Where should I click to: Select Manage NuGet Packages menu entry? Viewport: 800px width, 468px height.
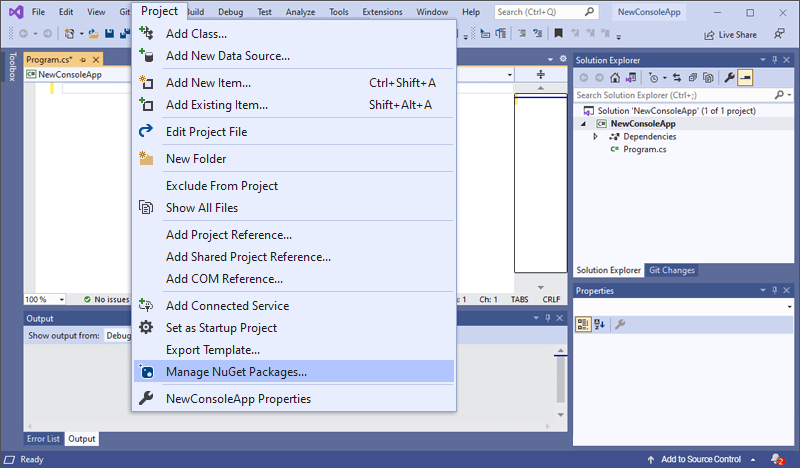(x=294, y=372)
